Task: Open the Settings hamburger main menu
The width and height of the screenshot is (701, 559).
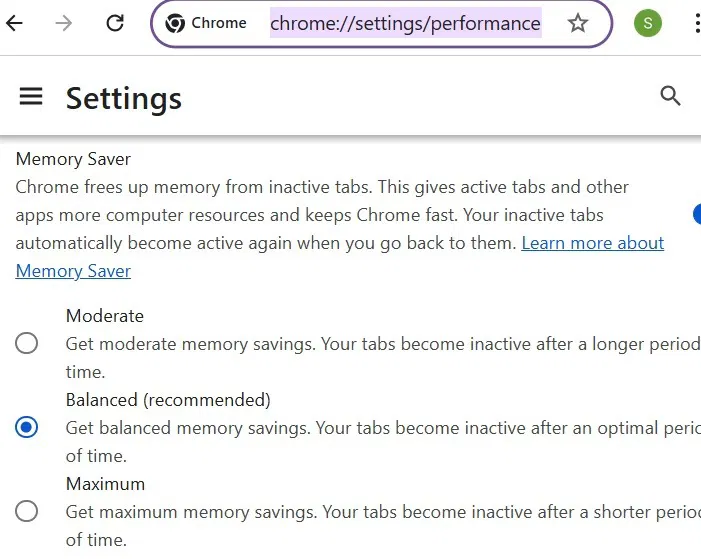Action: (x=31, y=96)
